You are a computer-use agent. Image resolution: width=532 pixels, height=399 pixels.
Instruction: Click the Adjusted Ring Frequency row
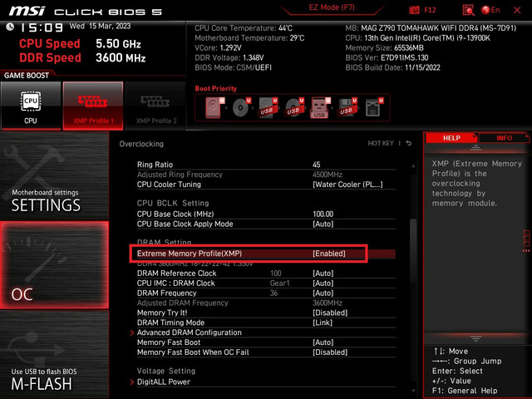click(266, 175)
